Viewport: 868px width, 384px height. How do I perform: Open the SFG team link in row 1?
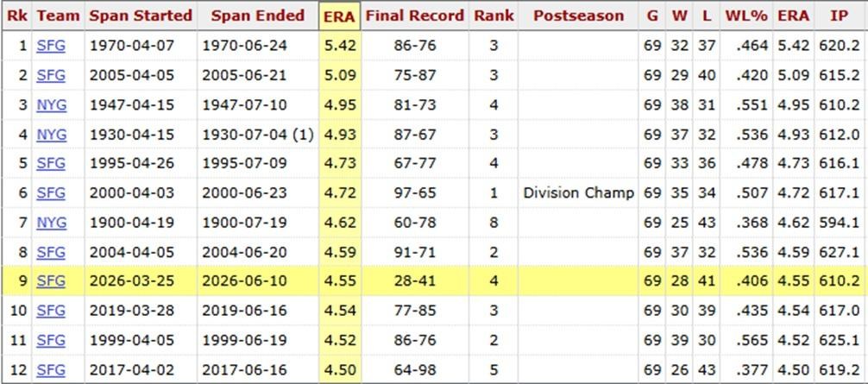click(51, 46)
